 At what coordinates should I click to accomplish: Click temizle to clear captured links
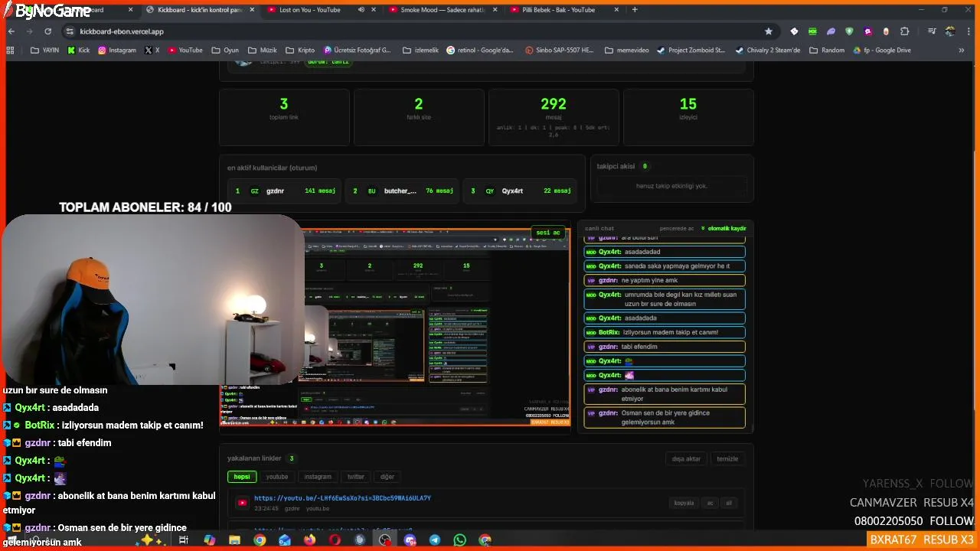727,458
